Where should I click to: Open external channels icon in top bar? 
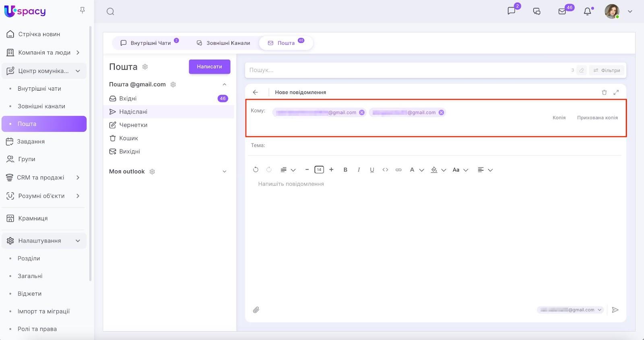537,11
